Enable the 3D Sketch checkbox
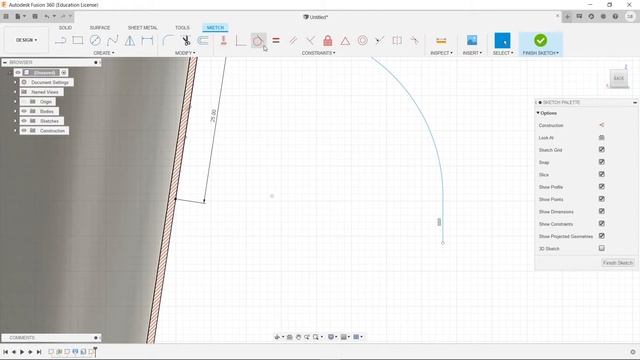Image resolution: width=640 pixels, height=360 pixels. pyautogui.click(x=601, y=248)
